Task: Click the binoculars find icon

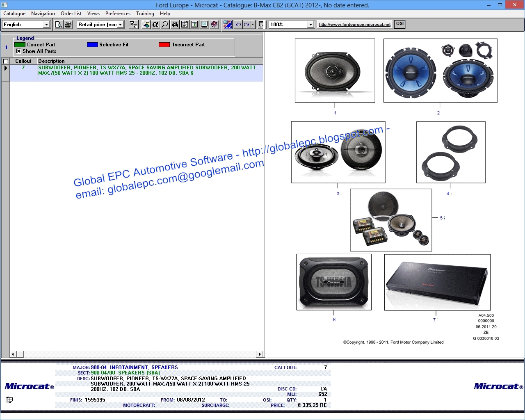Action: [175, 24]
